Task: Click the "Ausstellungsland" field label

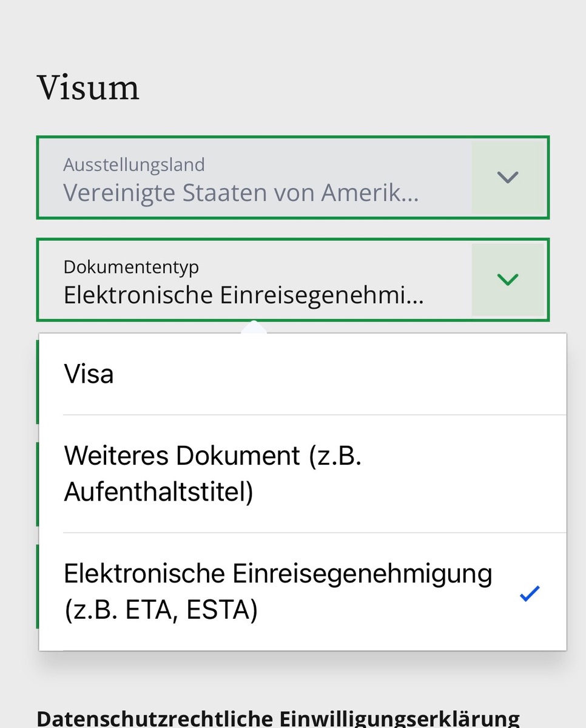Action: click(134, 164)
